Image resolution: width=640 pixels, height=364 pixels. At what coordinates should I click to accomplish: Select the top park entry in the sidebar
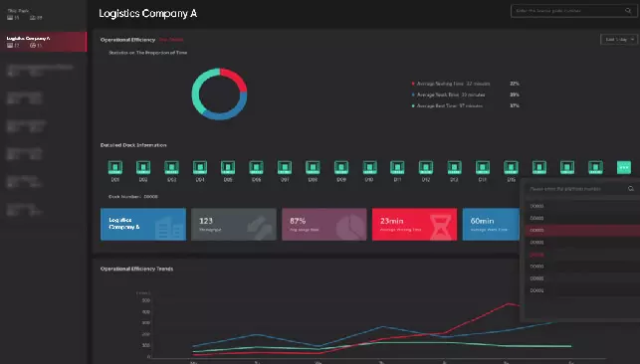tap(43, 14)
